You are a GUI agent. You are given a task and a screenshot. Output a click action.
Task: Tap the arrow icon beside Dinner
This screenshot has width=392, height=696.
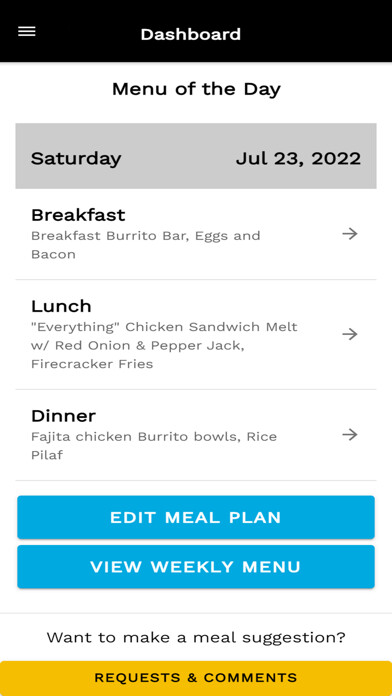coord(350,435)
